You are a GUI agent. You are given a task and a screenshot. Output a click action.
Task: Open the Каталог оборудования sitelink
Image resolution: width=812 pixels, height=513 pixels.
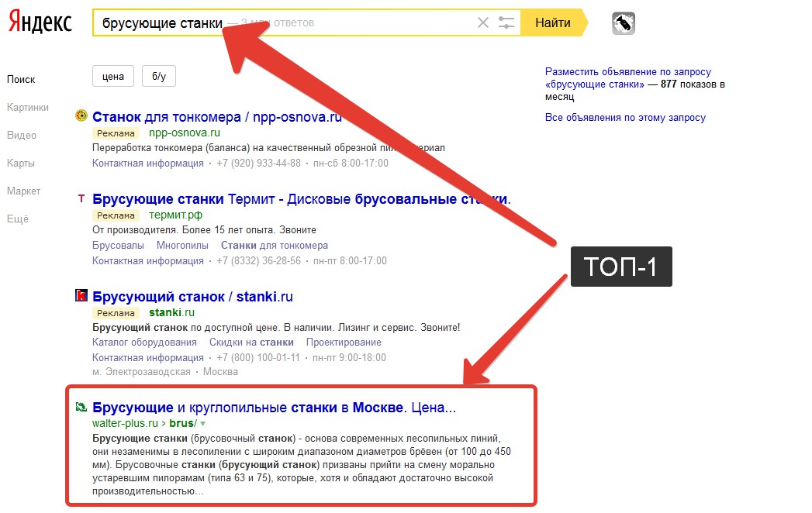[144, 343]
